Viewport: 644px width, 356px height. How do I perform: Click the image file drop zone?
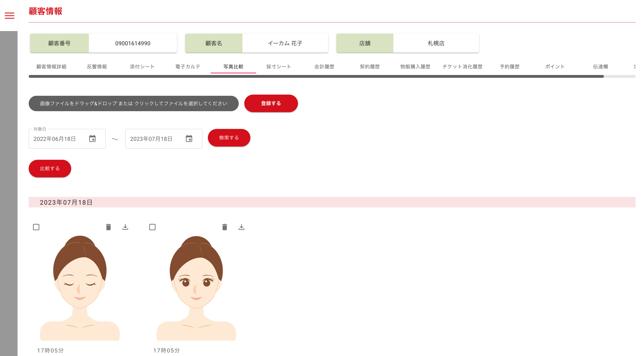click(133, 103)
